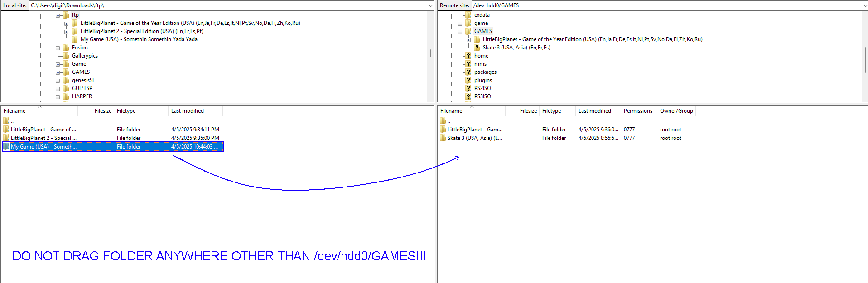Expand the Fusion folder in local tree
868x283 pixels.
[58, 48]
